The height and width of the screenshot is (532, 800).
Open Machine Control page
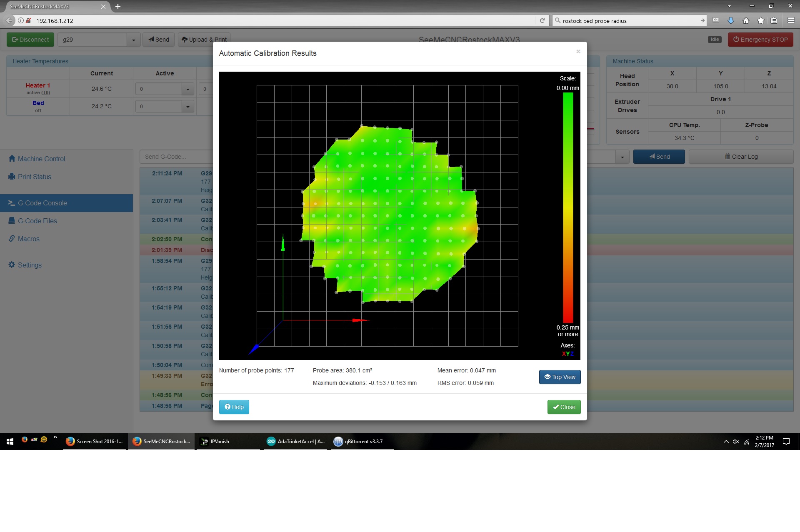pos(41,159)
